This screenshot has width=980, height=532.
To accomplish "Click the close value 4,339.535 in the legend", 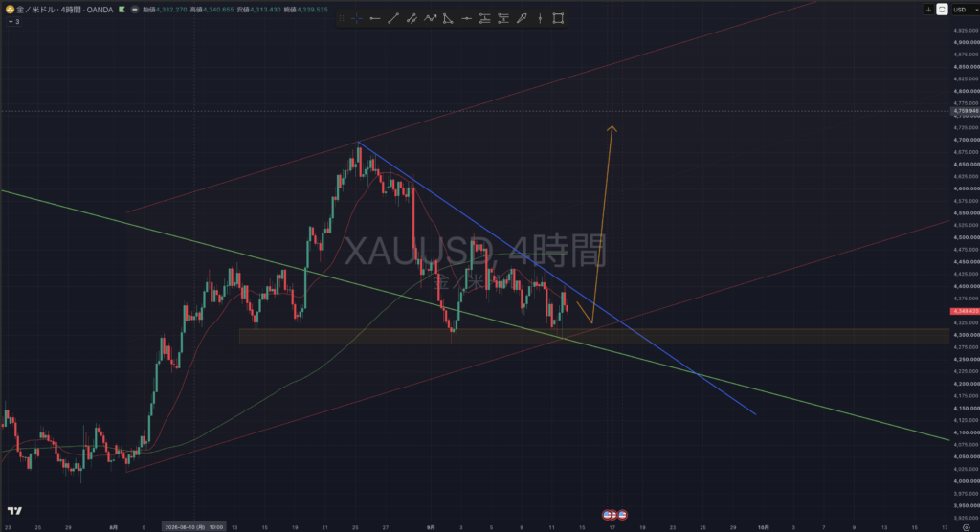I will 312,10.
